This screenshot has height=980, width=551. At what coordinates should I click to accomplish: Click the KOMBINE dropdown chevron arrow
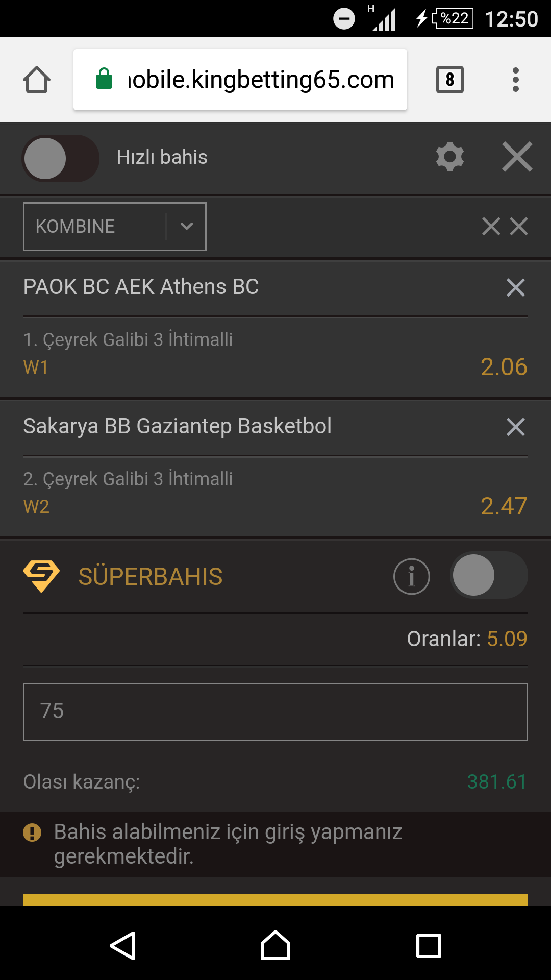click(x=187, y=226)
